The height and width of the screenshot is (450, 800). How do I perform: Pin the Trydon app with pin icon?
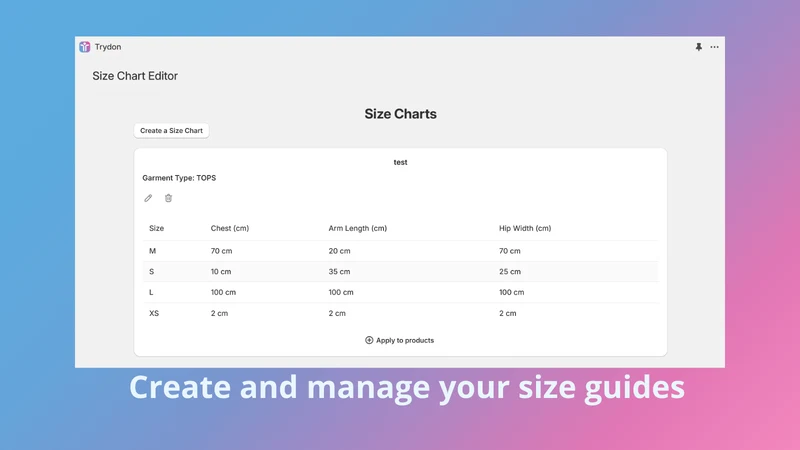pyautogui.click(x=698, y=47)
